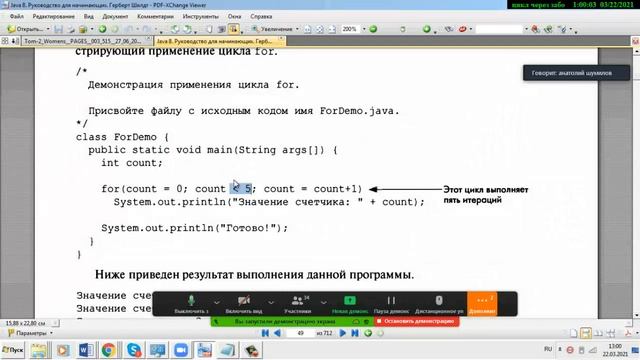Viewport: 640px width, 360px height.
Task: Open the Файл menu
Action: coord(17,16)
